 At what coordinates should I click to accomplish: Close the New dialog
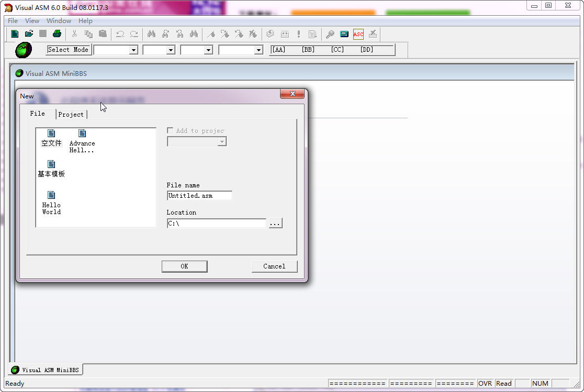pyautogui.click(x=293, y=94)
